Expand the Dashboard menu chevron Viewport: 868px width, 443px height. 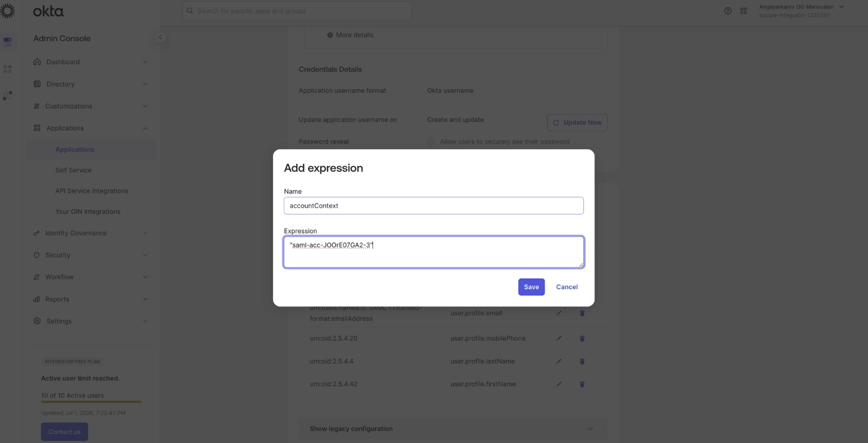[x=145, y=62]
